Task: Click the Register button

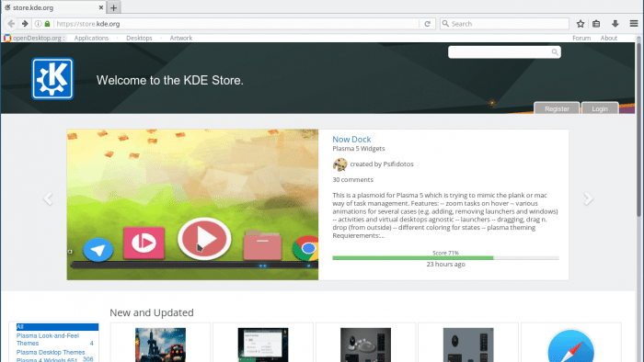Action: [557, 108]
